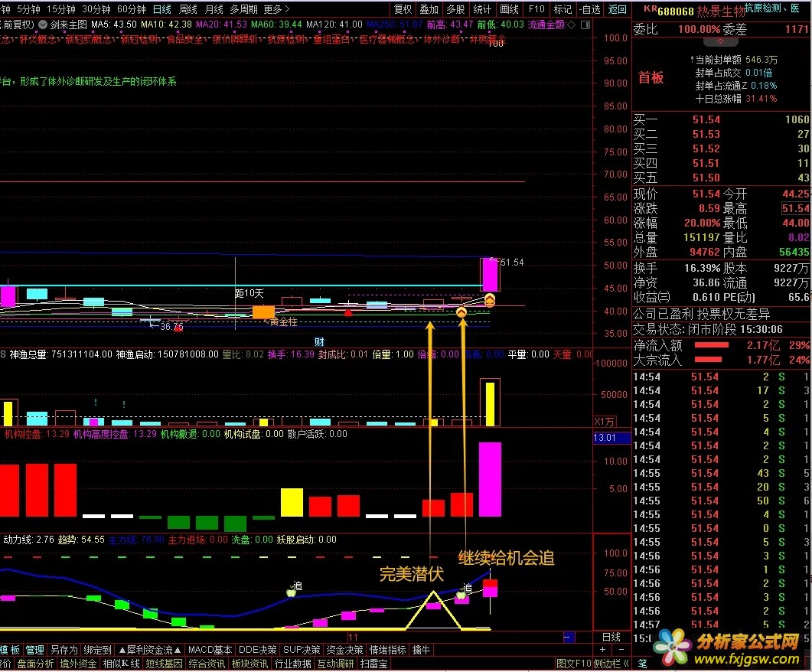Screen dimensions: 812x672
Task: Click the 另存为 save-as button
Action: tap(64, 650)
